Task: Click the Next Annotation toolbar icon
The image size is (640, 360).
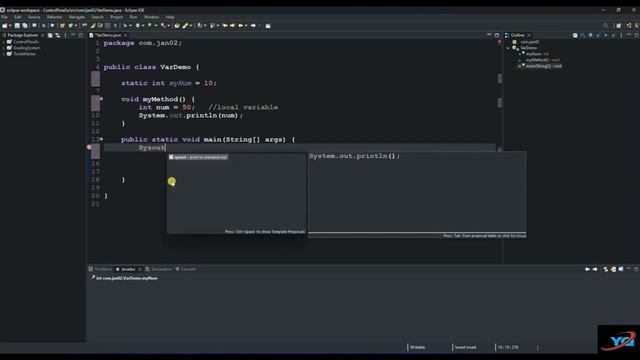Action: pyautogui.click(x=200, y=25)
